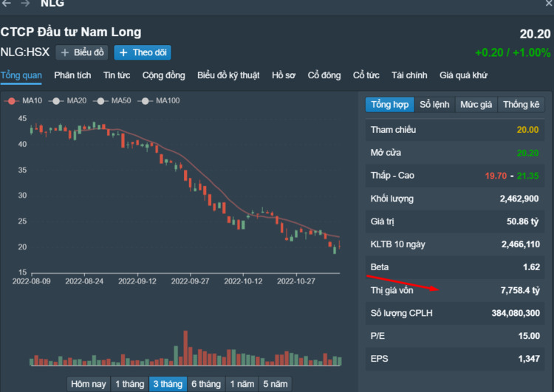This screenshot has height=392, width=554.
Task: Set chart range to Hôm nay
Action: click(89, 384)
